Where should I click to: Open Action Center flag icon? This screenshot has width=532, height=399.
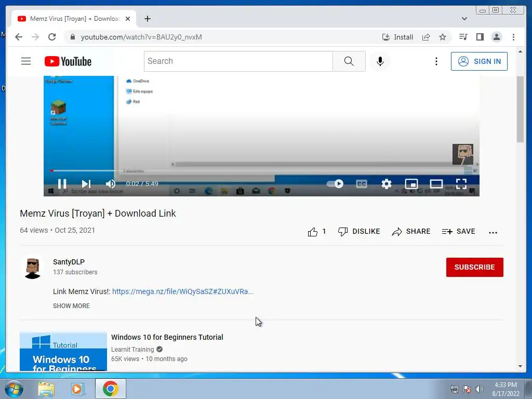pos(467,389)
